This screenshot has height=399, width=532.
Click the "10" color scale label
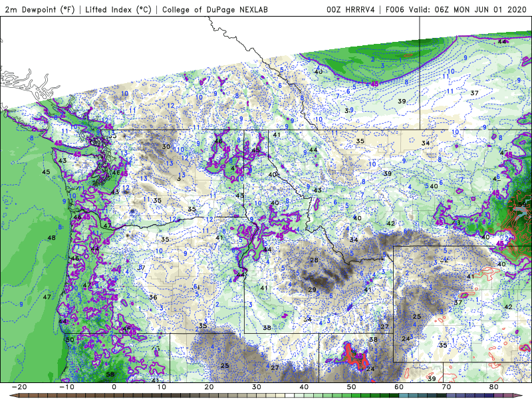(162, 387)
